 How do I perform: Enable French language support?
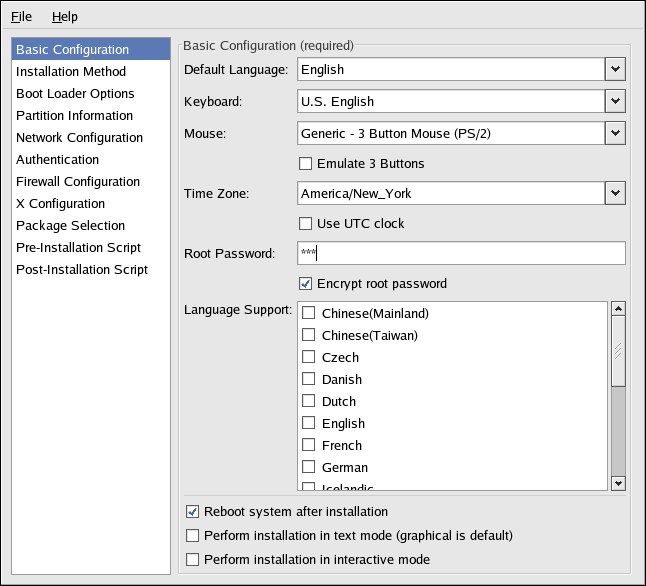click(309, 446)
